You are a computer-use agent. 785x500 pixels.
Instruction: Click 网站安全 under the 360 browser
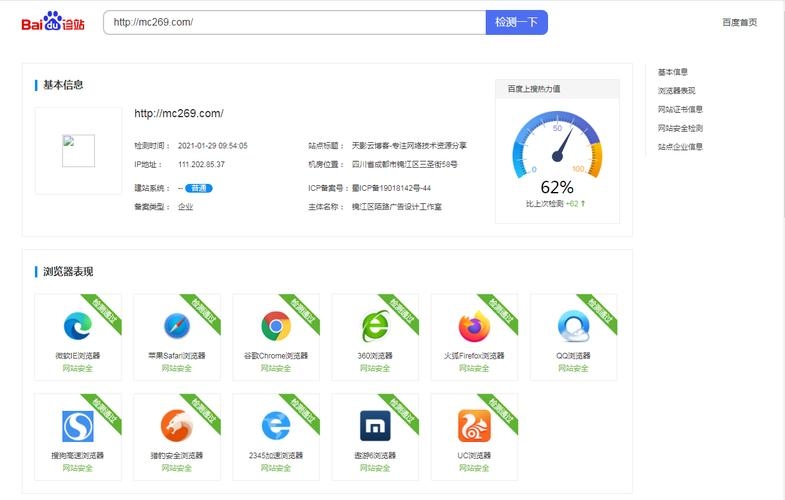(x=375, y=368)
